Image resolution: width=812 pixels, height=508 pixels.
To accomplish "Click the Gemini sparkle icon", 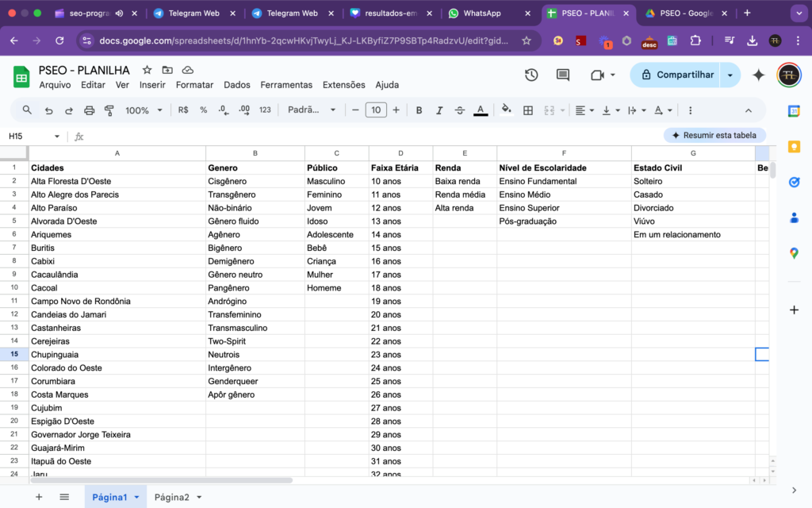I will point(759,75).
